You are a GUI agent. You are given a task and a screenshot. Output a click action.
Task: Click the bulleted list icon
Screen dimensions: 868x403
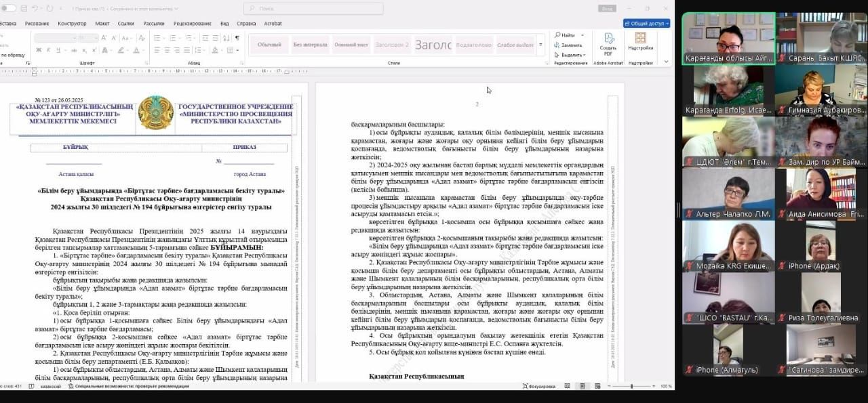click(x=157, y=38)
